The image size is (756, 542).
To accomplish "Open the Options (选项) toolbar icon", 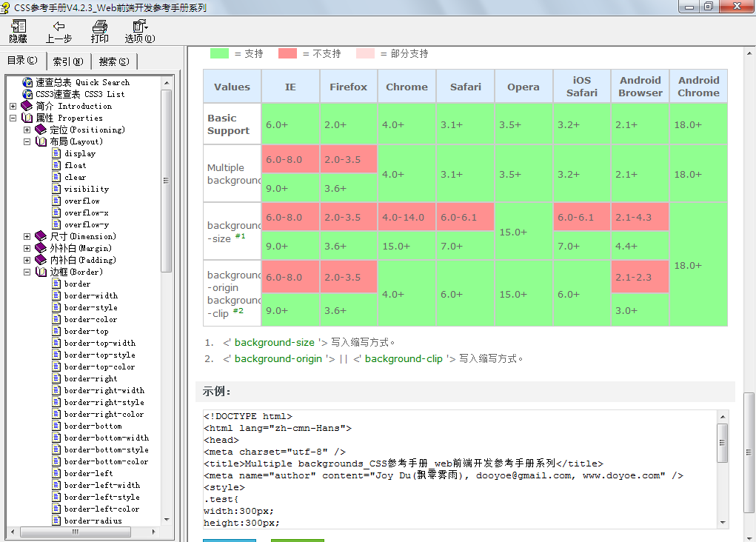I will (x=139, y=27).
